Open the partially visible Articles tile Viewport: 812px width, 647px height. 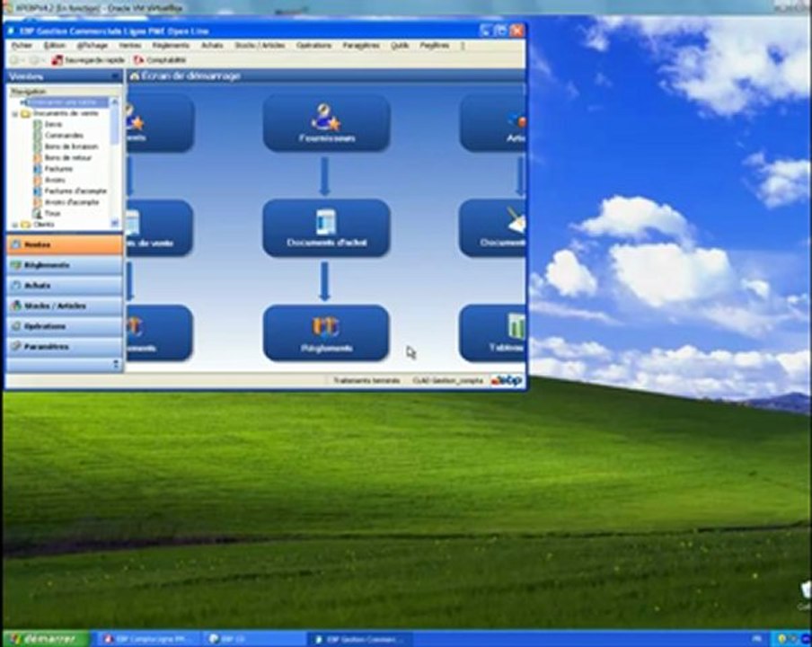(x=492, y=123)
